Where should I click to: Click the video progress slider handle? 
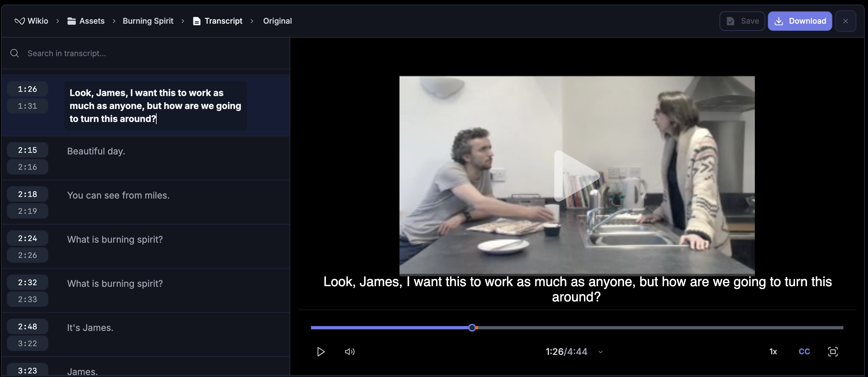pyautogui.click(x=472, y=327)
